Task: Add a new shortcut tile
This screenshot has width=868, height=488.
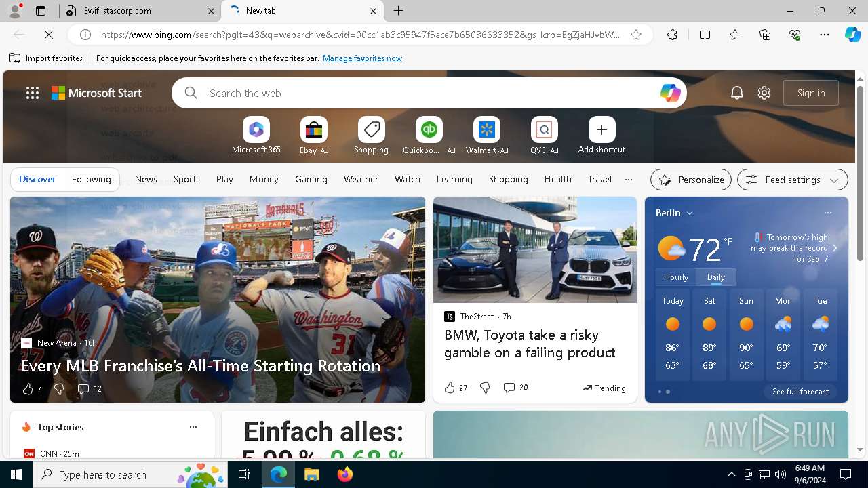Action: click(601, 136)
